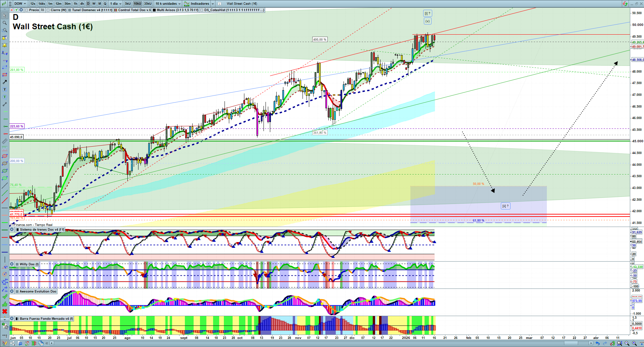Click the green thumbs-up icon

[5, 304]
